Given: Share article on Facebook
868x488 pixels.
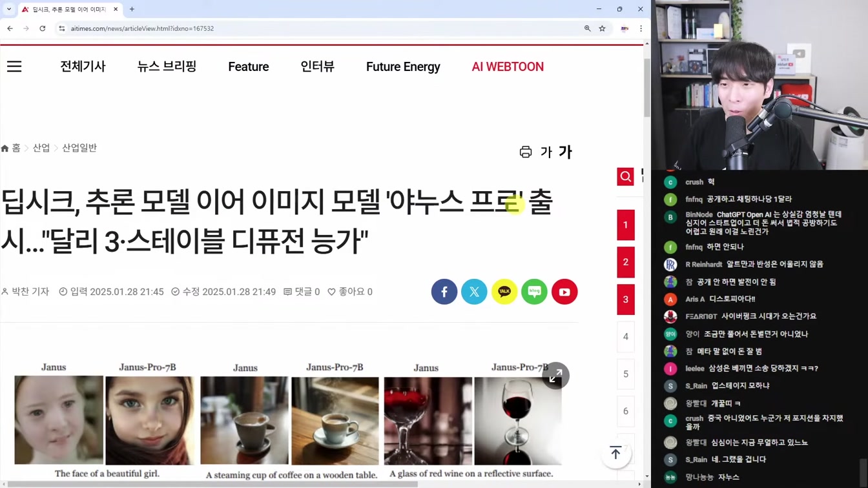Looking at the screenshot, I should (x=444, y=292).
